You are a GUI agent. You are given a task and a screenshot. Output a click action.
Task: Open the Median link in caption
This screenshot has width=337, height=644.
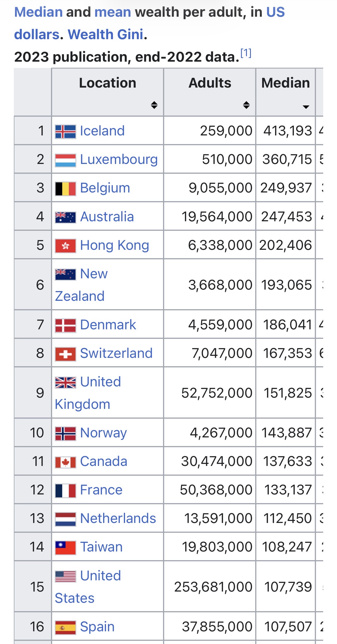click(38, 12)
